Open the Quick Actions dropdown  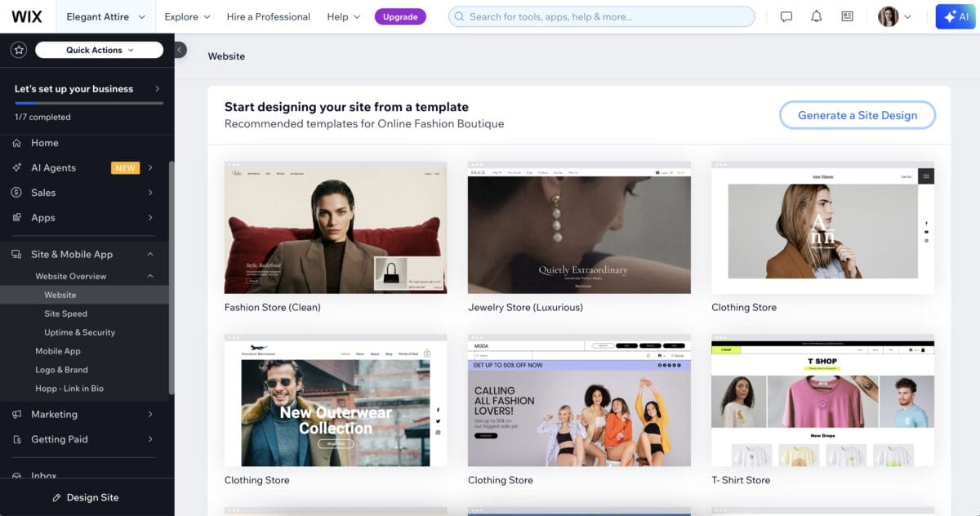[x=98, y=49]
